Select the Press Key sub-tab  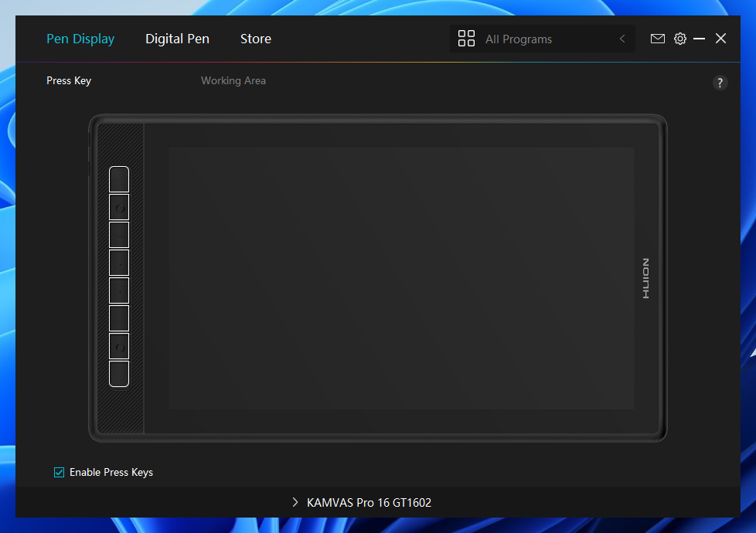[x=69, y=80]
